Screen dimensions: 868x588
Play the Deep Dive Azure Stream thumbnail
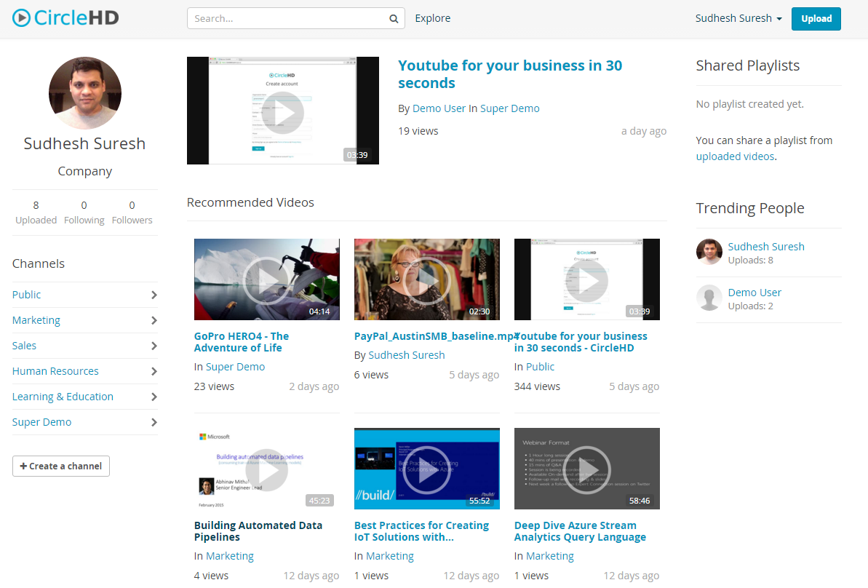click(x=586, y=469)
